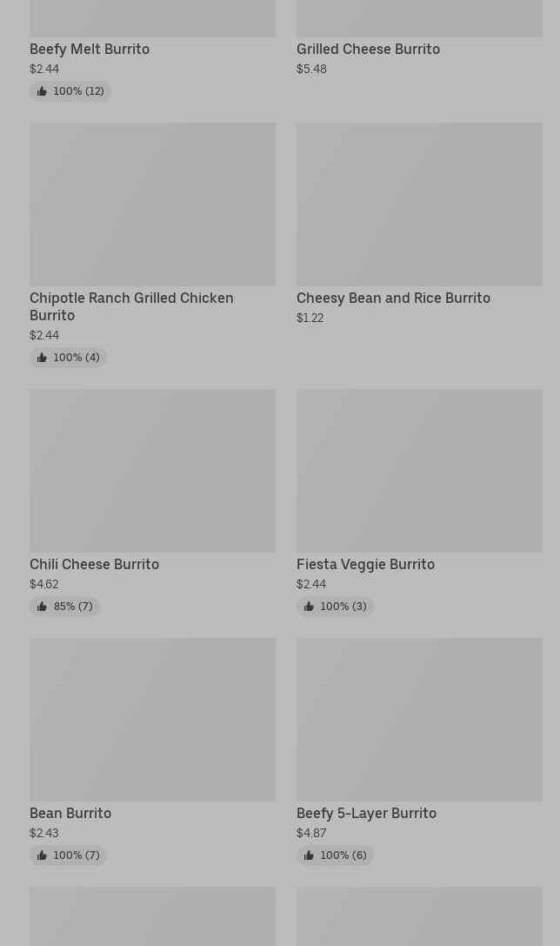Image resolution: width=560 pixels, height=946 pixels.
Task: Click thumbs-up icon under Beefy Melt Burrito
Action: pos(42,91)
